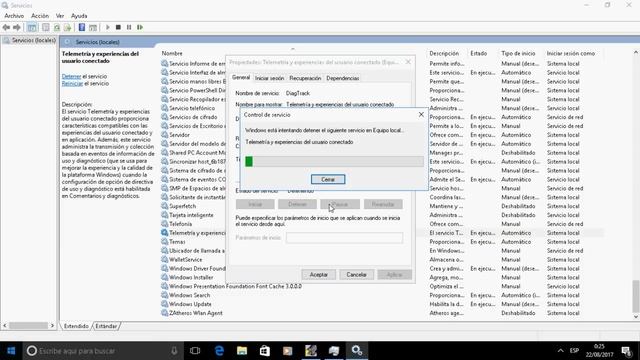Viewport: 640px width, 360px height.
Task: Restart service using toolbar restart icon
Action: [x=140, y=27]
